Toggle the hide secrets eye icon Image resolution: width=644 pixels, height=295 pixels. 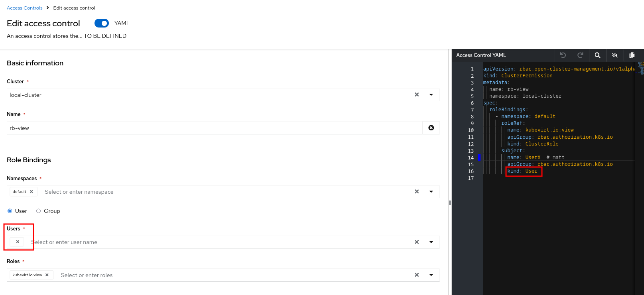pyautogui.click(x=614, y=55)
